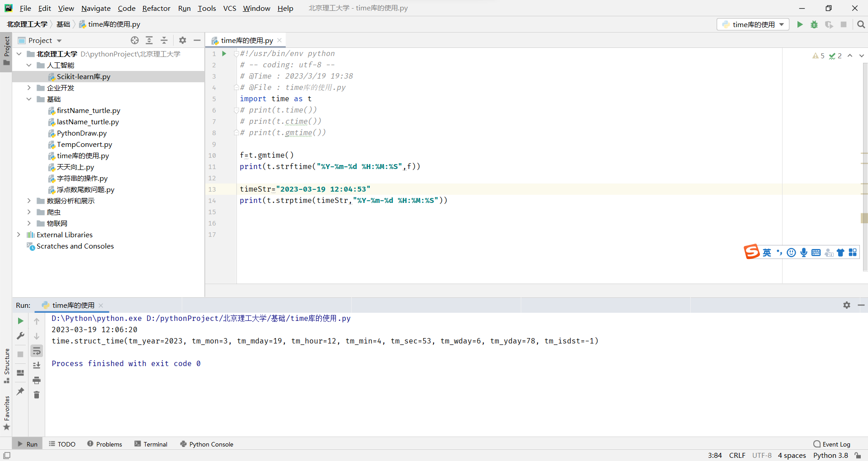The image size is (868, 461).
Task: Open Project panel settings gear
Action: (x=183, y=40)
